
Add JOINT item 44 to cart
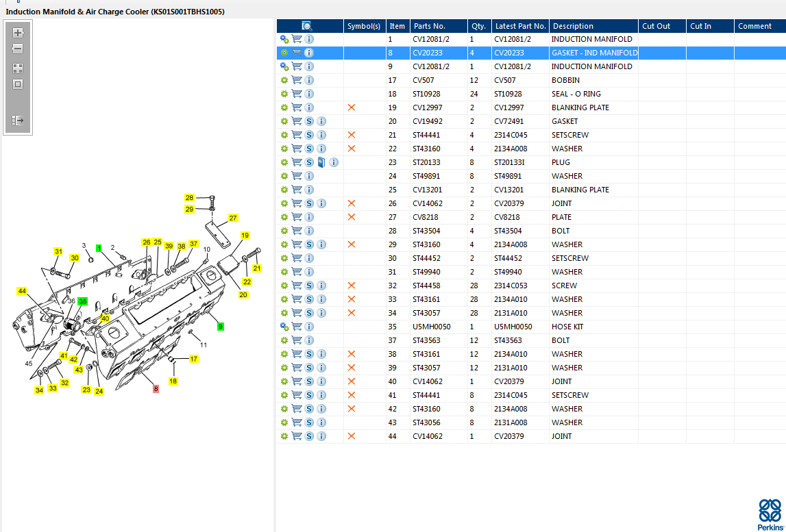point(297,436)
